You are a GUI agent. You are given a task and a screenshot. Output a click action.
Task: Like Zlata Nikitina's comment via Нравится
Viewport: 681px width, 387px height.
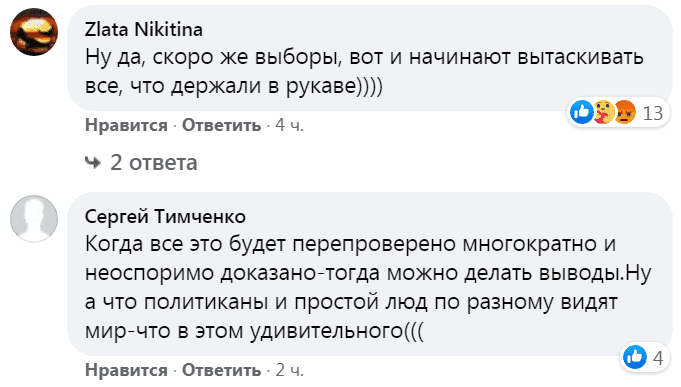pyautogui.click(x=126, y=125)
